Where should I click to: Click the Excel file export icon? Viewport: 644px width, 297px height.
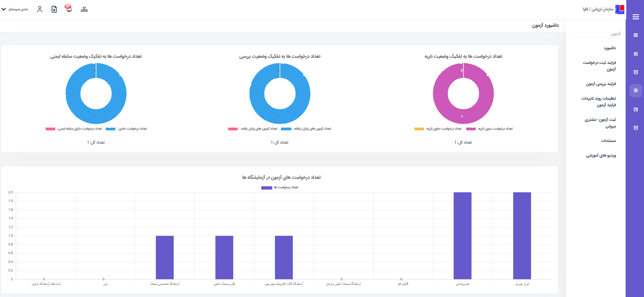point(54,9)
